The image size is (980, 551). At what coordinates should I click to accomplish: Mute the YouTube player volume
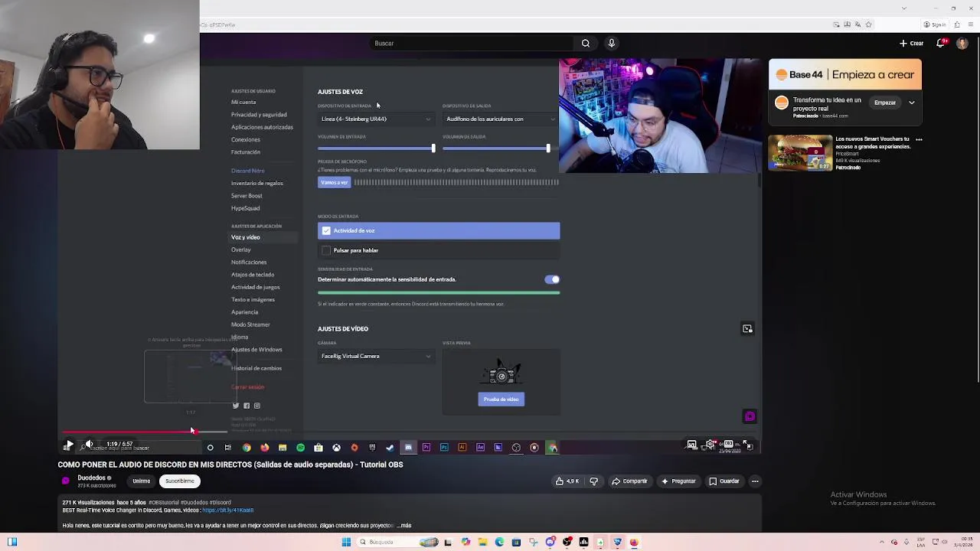pos(89,444)
